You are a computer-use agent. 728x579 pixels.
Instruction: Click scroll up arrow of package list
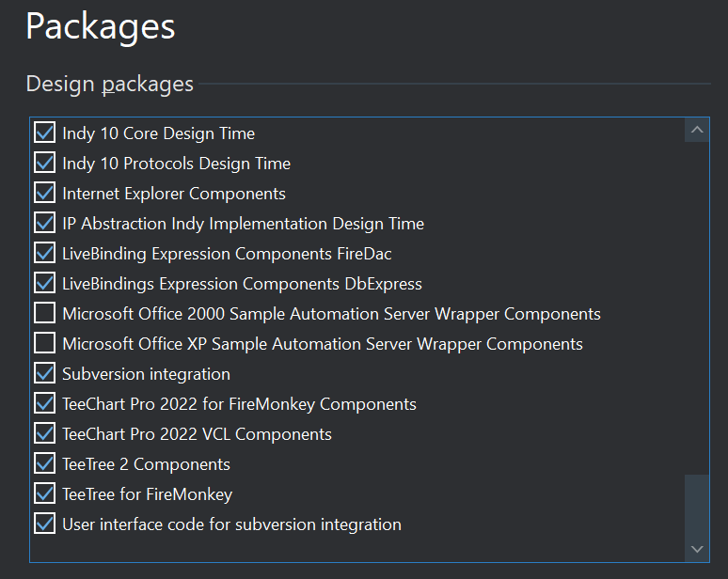[x=697, y=130]
